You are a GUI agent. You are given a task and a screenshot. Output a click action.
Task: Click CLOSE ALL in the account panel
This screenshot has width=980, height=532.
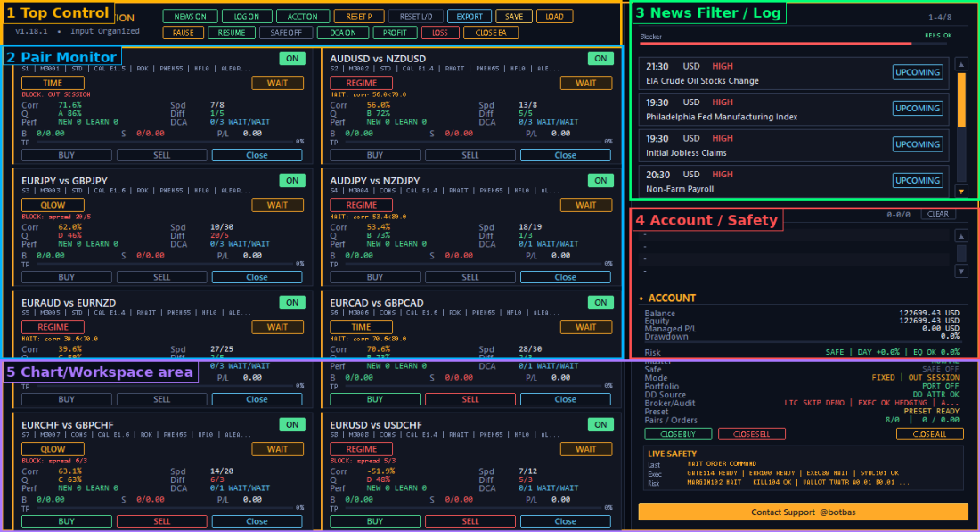click(x=929, y=434)
